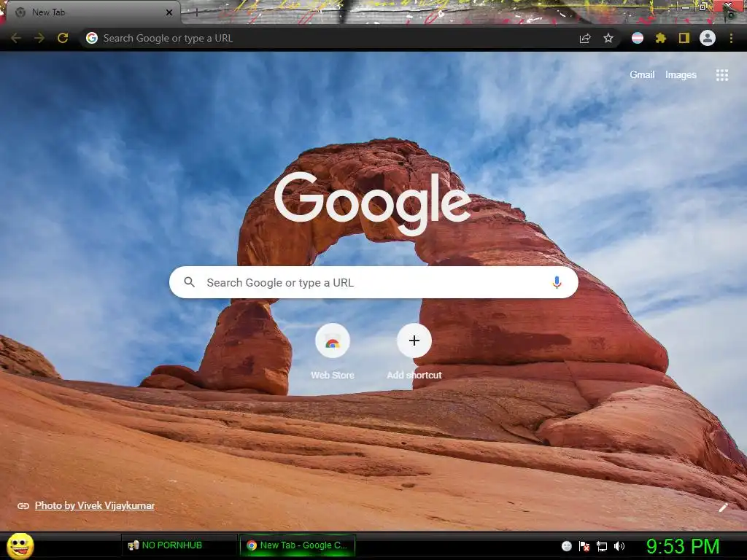Click the Google logo
Image resolution: width=747 pixels, height=560 pixels.
pos(373,203)
